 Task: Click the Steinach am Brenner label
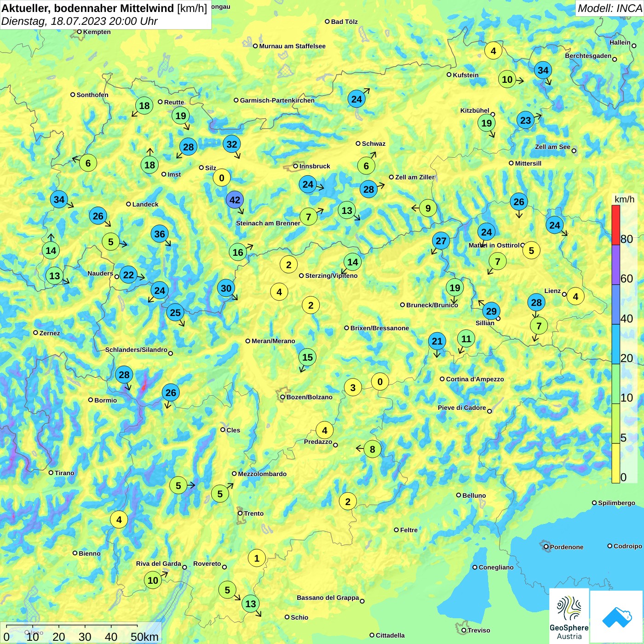tap(268, 223)
